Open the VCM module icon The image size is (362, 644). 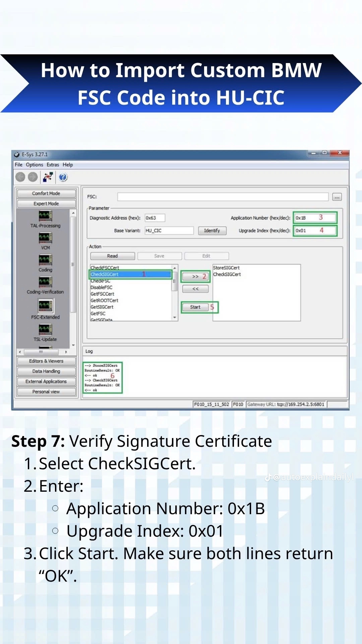click(45, 237)
